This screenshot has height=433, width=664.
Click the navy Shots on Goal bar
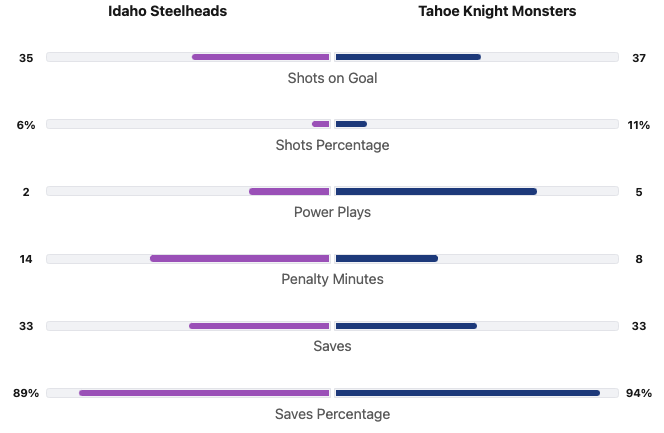click(x=408, y=57)
